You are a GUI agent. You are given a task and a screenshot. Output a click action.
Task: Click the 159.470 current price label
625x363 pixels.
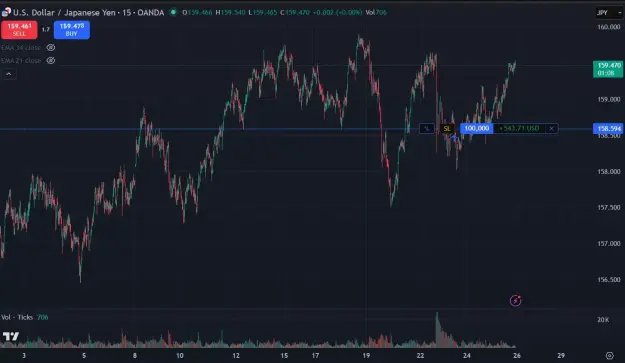pos(608,69)
